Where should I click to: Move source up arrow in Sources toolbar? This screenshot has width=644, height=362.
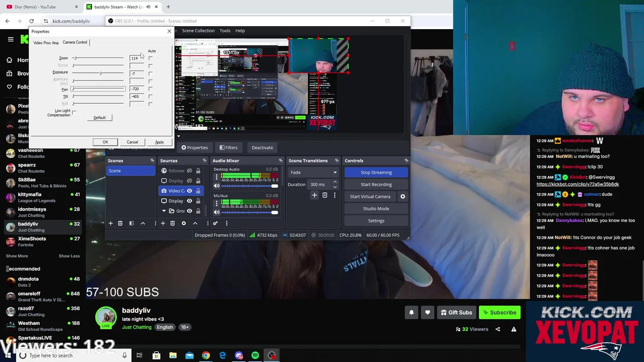point(195,223)
